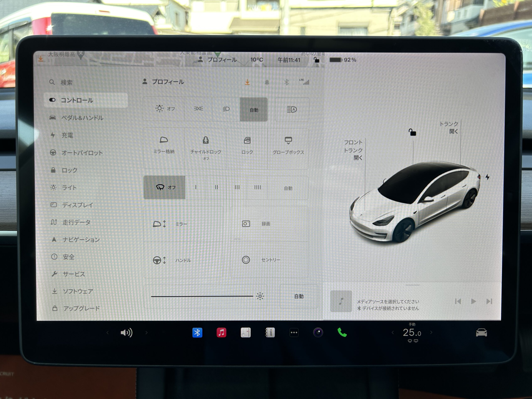Viewport: 532px width, 399px height.
Task: Set wiper speed II
Action: tap(217, 187)
